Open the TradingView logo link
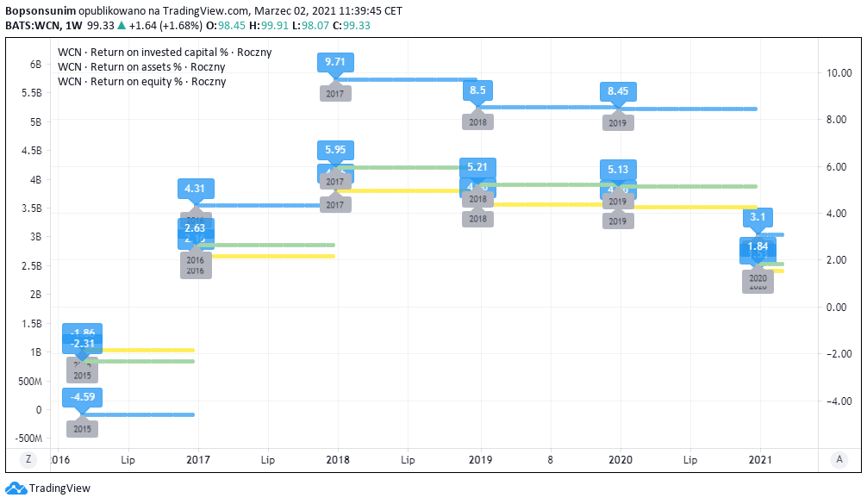 pyautogui.click(x=47, y=488)
